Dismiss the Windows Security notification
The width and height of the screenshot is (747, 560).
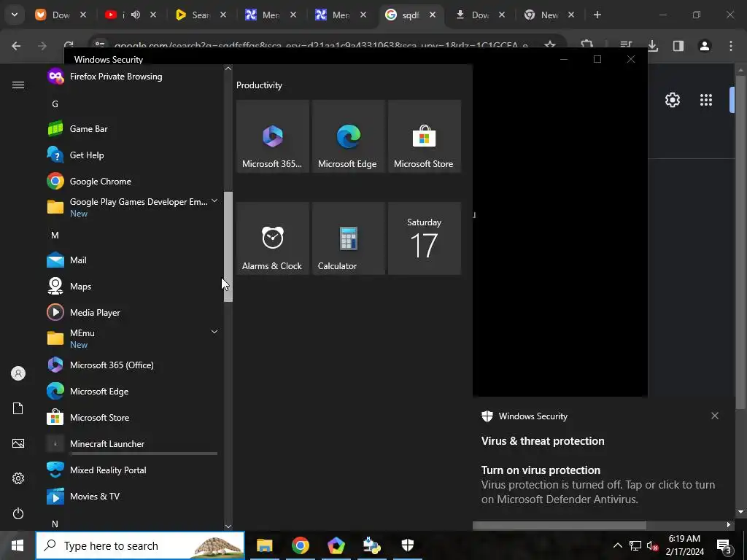point(715,416)
